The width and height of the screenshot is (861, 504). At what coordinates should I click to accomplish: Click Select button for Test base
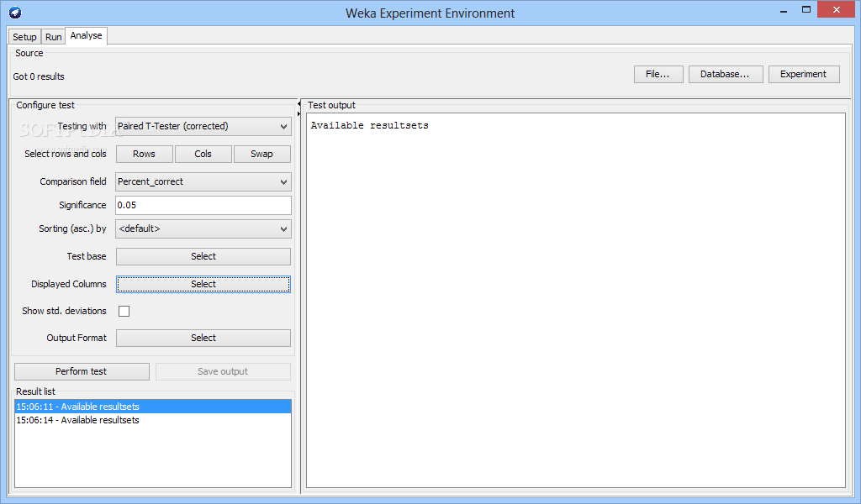tap(203, 257)
